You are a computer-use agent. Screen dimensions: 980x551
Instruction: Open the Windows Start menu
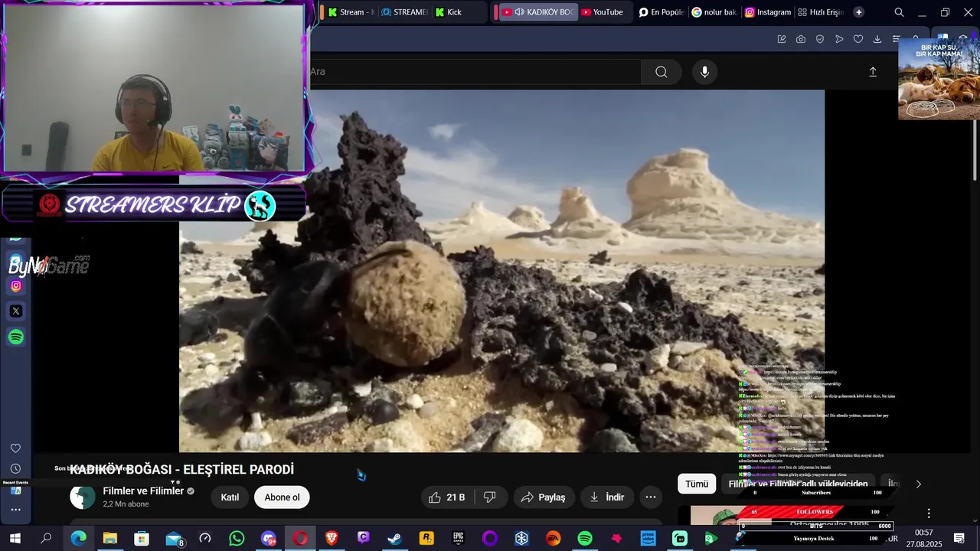tap(15, 539)
